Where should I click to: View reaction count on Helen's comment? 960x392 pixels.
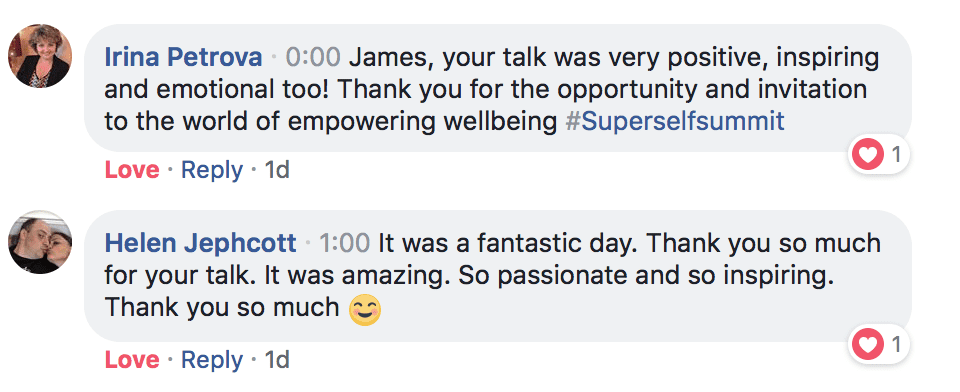(896, 345)
